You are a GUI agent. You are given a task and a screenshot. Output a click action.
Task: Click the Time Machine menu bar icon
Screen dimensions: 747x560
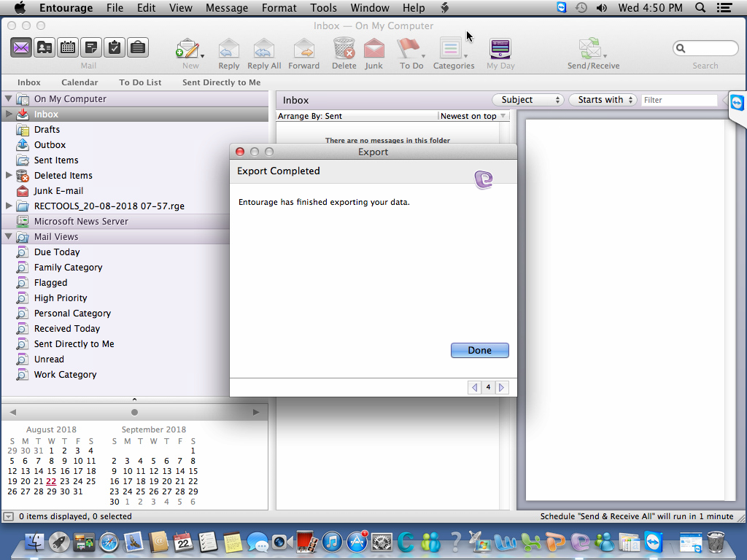581,7
